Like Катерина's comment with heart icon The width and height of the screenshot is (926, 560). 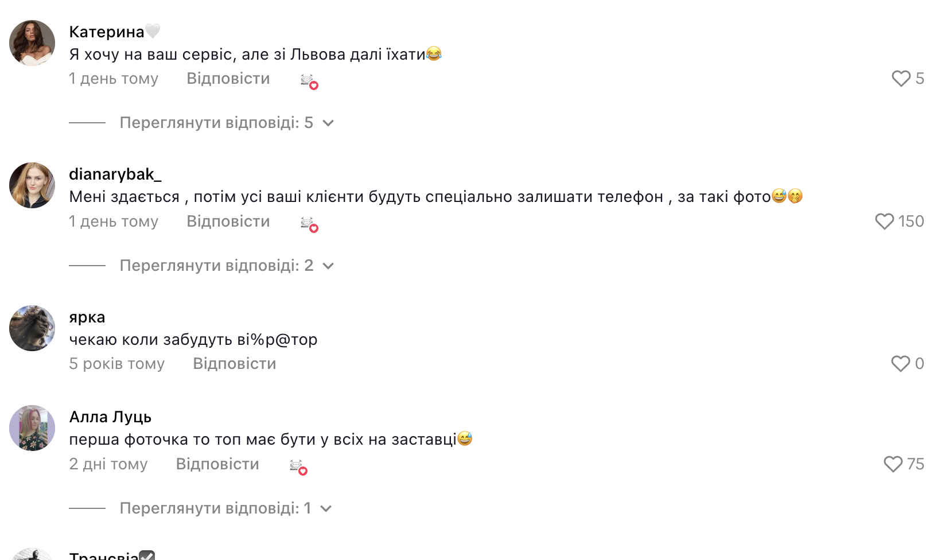[901, 79]
